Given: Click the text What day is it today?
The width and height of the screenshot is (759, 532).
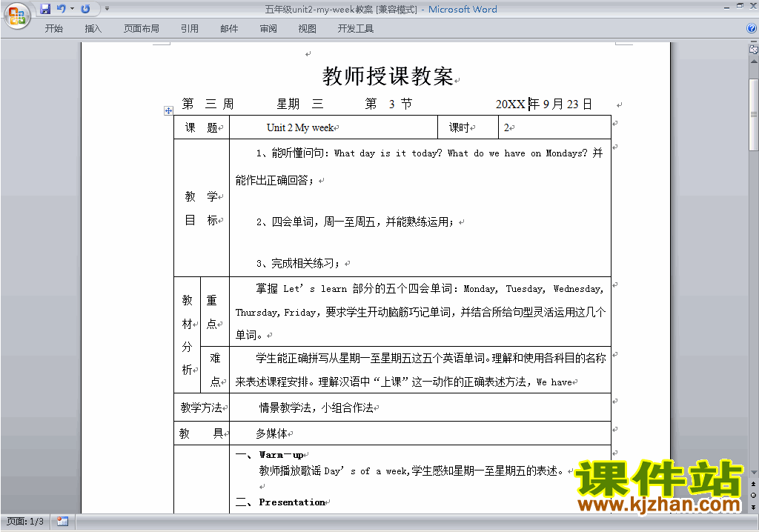Looking at the screenshot, I should pyautogui.click(x=388, y=153).
